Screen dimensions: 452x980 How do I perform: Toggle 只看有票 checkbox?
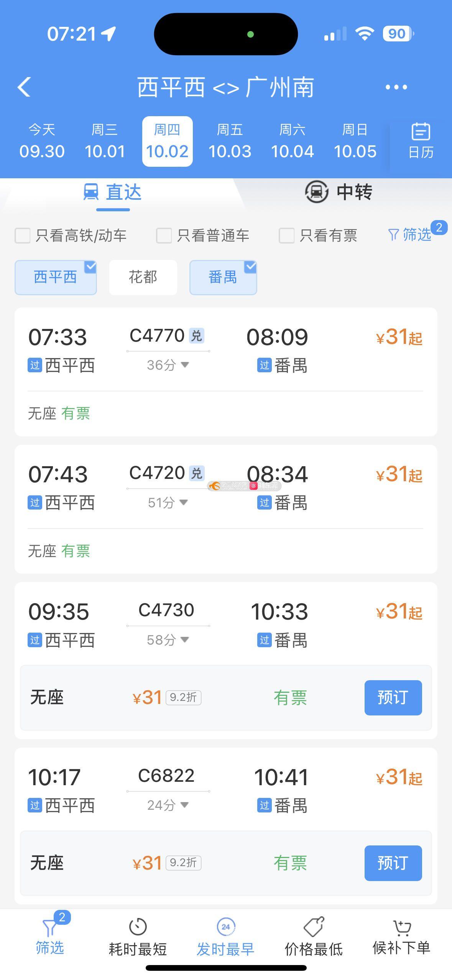click(x=286, y=235)
